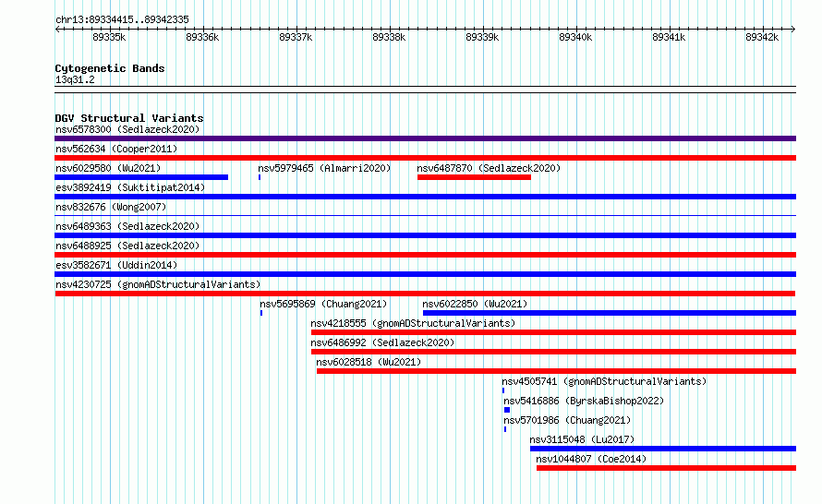Click the small blue nsv5695869 marker
This screenshot has height=504, width=822.
tap(261, 313)
